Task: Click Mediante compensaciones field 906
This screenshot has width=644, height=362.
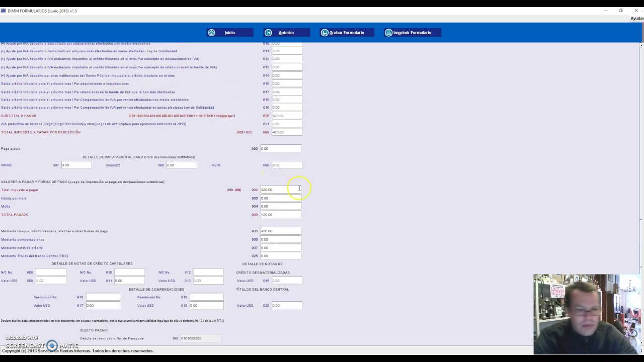Action: coord(281,239)
